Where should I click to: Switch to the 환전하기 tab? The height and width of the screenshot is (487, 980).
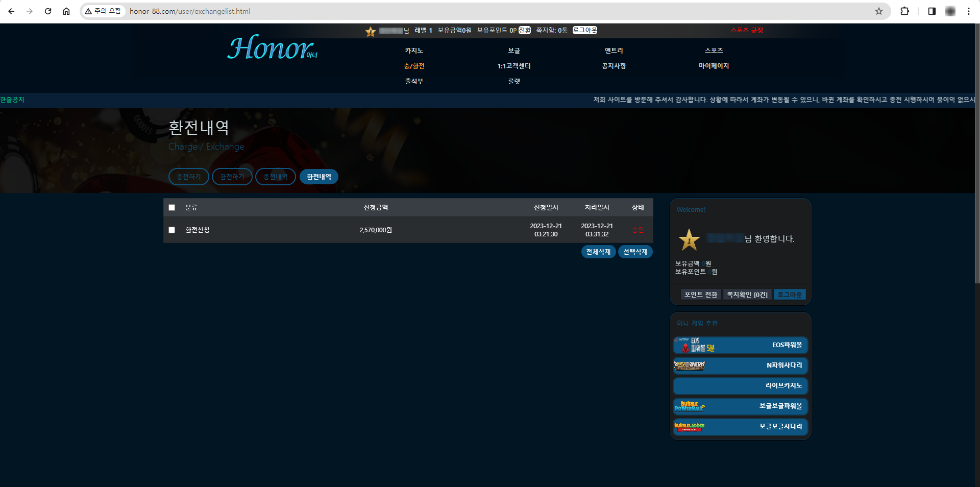click(232, 177)
